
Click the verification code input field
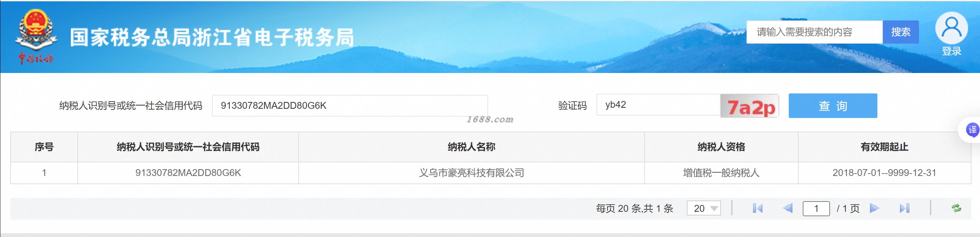point(659,105)
